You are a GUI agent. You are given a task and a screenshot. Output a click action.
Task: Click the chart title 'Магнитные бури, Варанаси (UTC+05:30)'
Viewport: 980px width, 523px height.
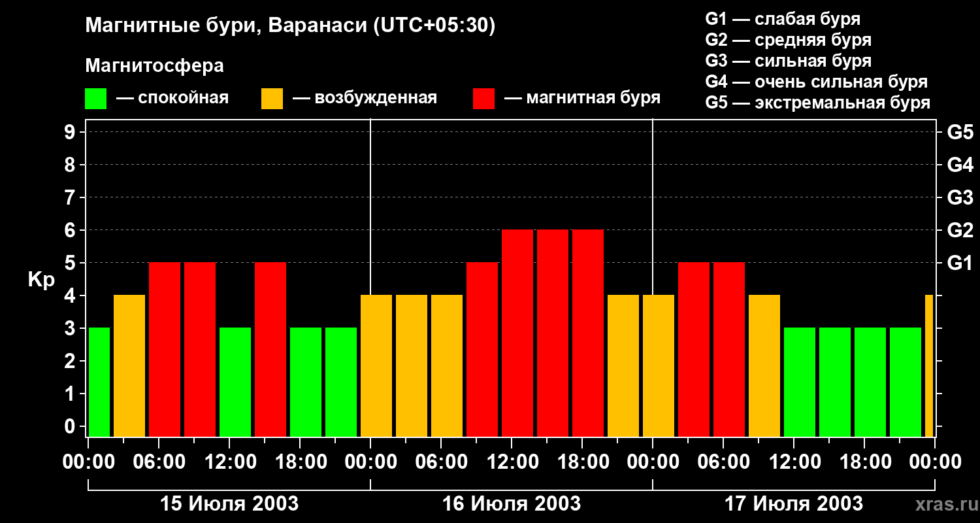coord(290,26)
